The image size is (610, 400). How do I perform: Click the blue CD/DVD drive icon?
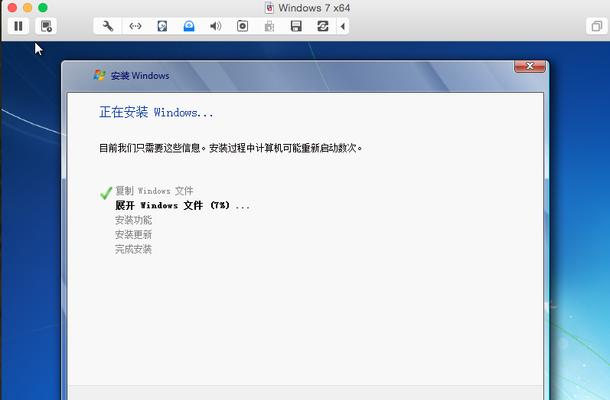point(189,26)
